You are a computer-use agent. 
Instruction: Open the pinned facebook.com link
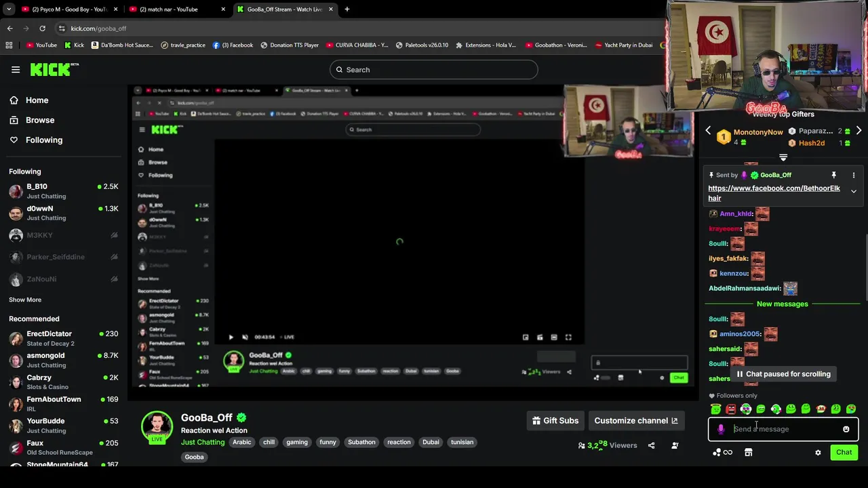pos(774,193)
